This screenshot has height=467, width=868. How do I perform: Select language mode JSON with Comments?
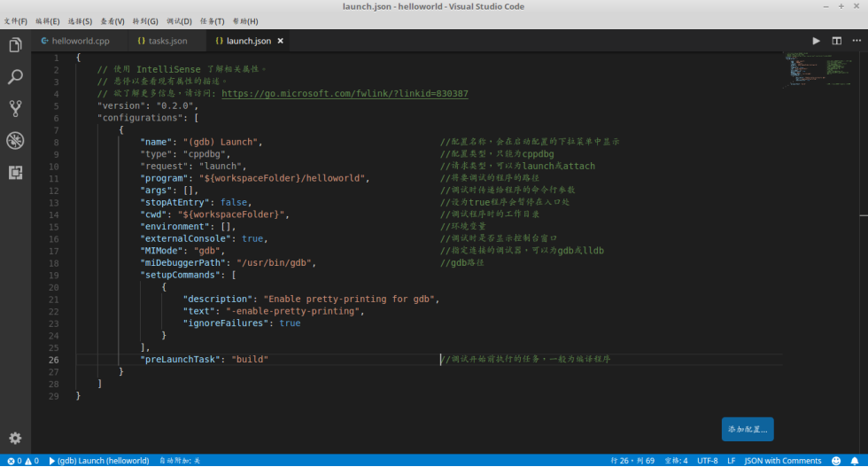[783, 461]
